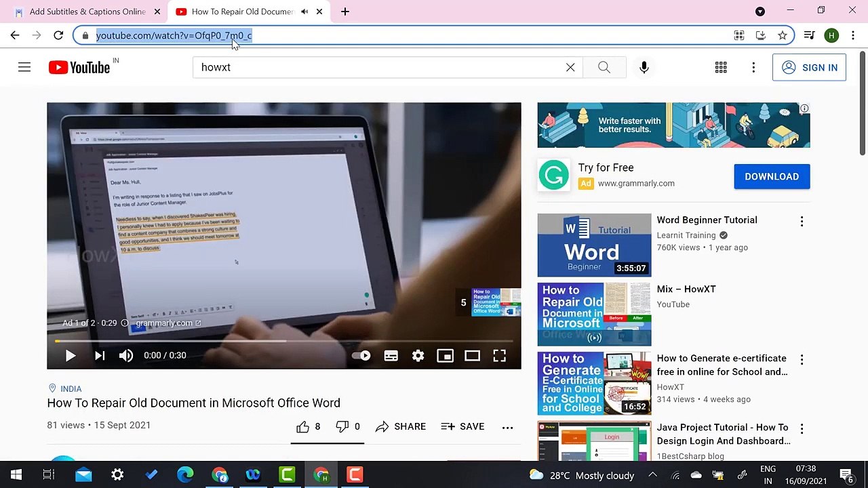Click ad info icon in player
This screenshot has height=488, width=868.
coord(125,323)
